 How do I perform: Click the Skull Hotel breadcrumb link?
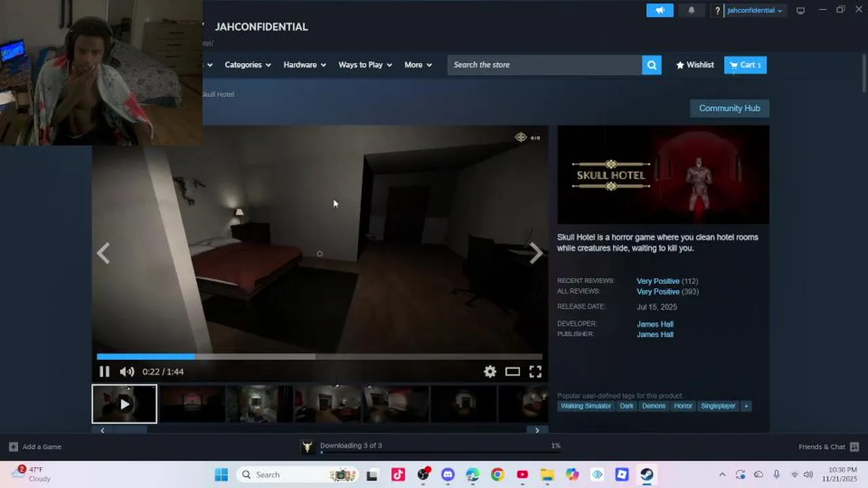(x=218, y=94)
